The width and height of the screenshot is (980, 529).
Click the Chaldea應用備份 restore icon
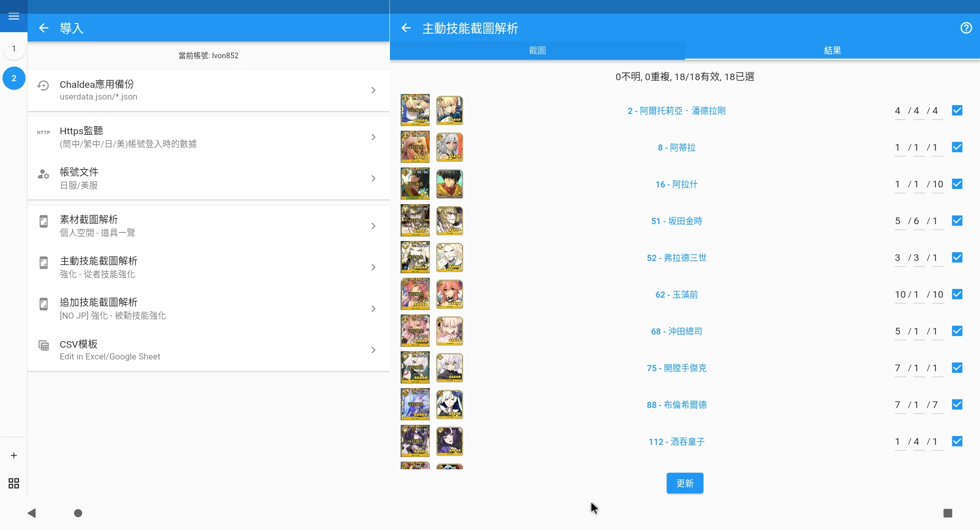43,86
